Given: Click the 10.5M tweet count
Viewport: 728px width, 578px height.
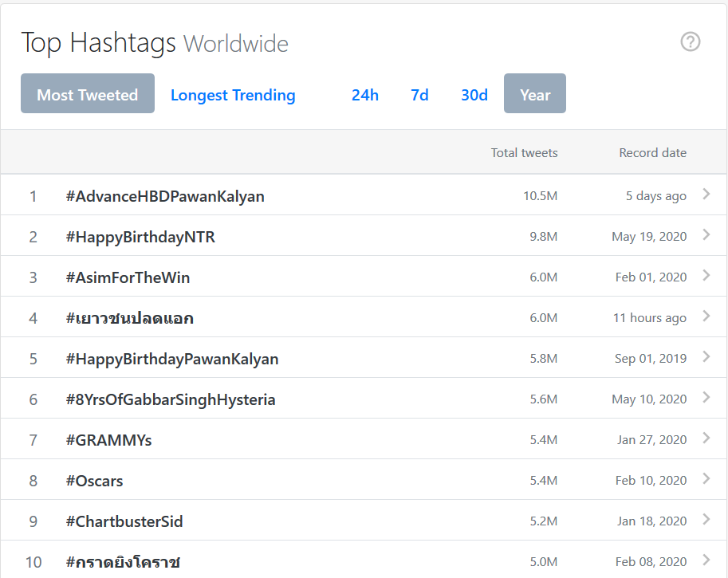Looking at the screenshot, I should pos(540,196).
